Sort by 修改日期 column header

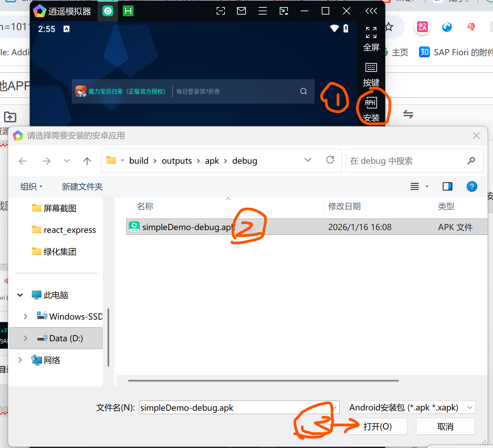(x=344, y=206)
